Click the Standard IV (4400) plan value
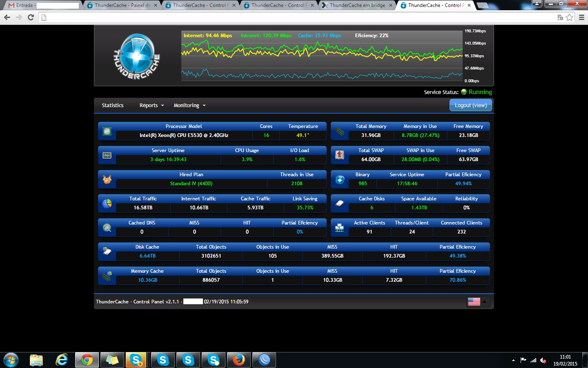The image size is (588, 368). point(191,184)
